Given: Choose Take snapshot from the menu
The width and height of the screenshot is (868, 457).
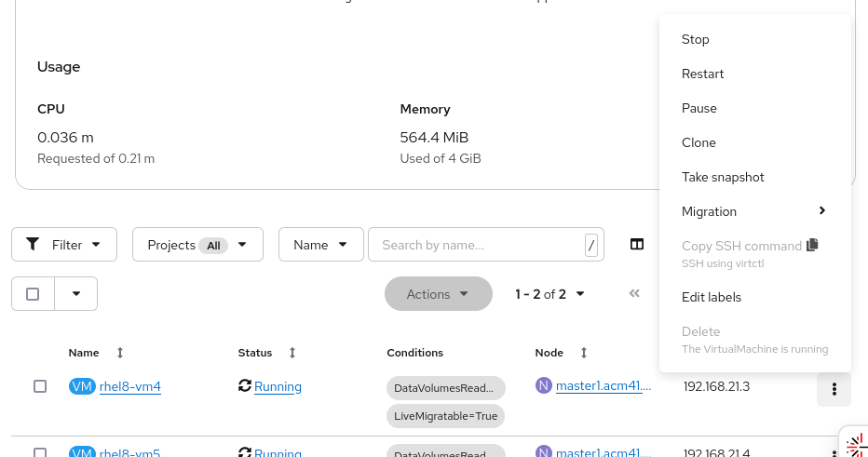Looking at the screenshot, I should tap(723, 177).
